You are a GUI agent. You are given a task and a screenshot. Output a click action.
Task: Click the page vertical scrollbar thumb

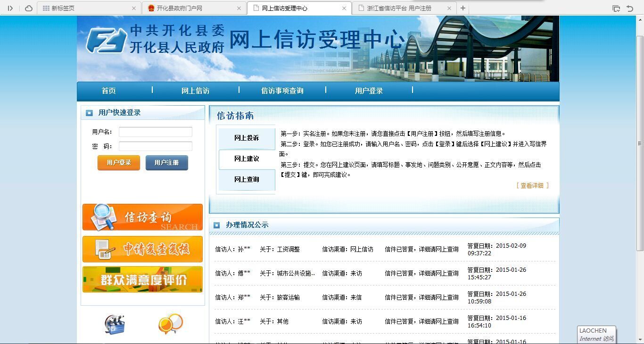coord(640,143)
